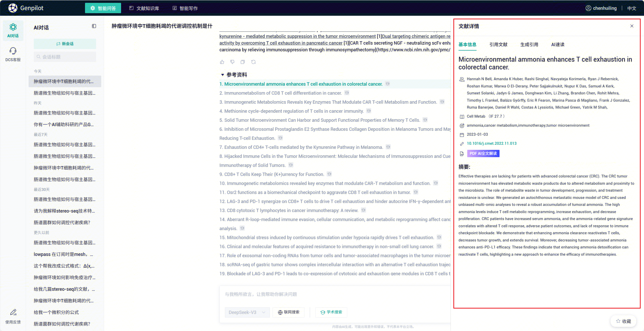Click the thumbs down feedback icon
This screenshot has width=644, height=331.
[x=232, y=62]
